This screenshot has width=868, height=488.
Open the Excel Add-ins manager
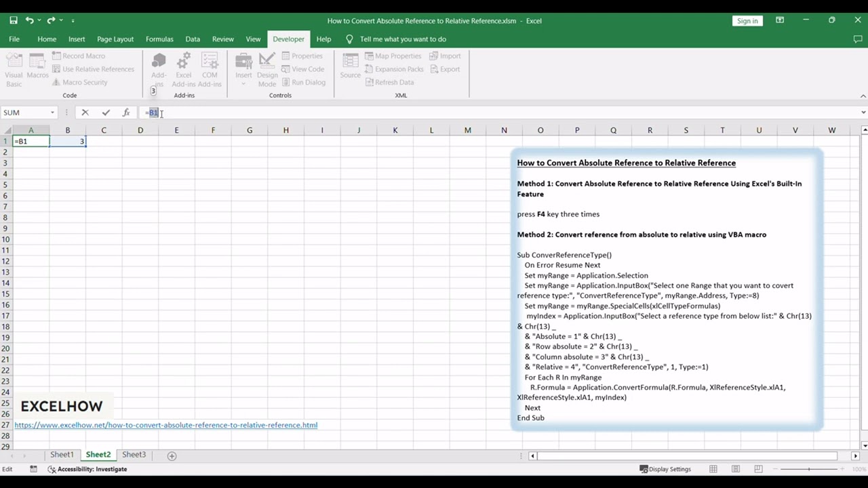[x=183, y=69]
